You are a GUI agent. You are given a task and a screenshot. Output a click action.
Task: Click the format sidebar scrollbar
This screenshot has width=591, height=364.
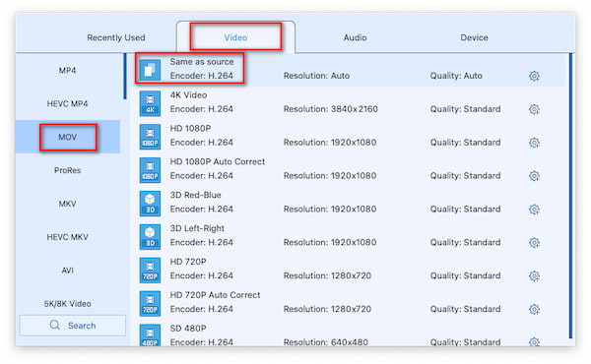(125, 77)
